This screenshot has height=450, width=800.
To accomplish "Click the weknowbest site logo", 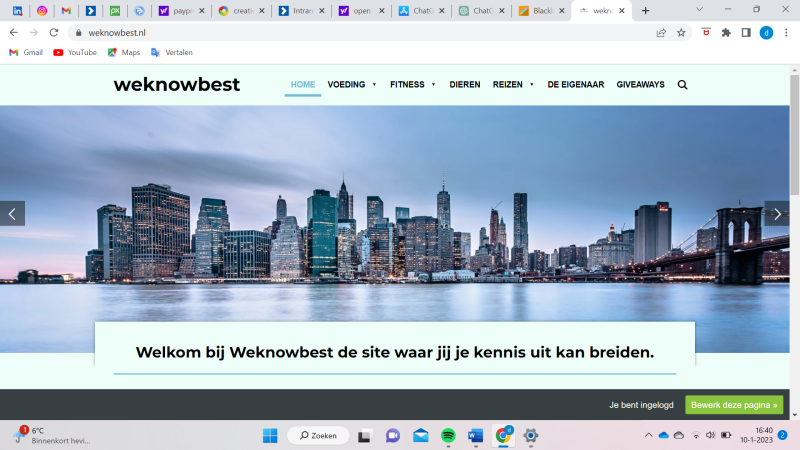I will [x=177, y=84].
